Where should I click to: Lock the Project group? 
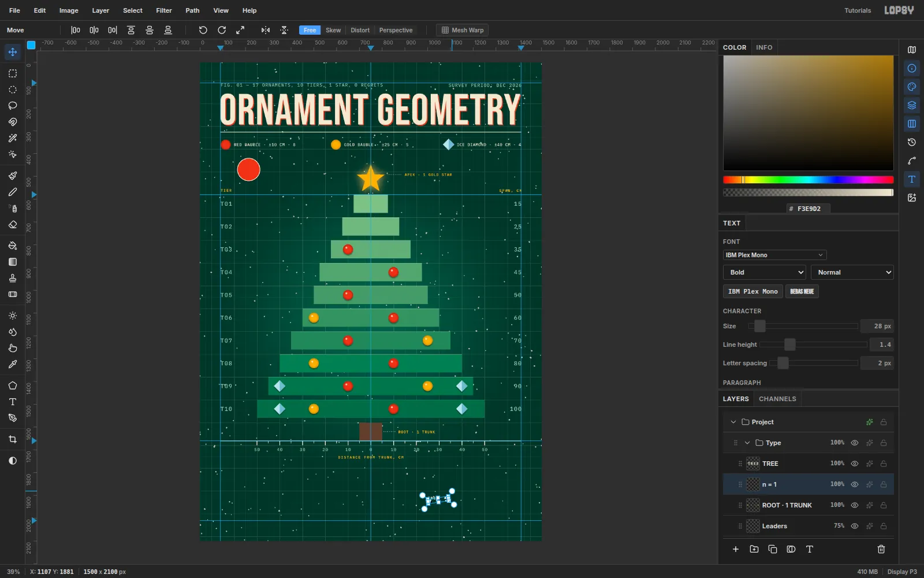coord(884,422)
